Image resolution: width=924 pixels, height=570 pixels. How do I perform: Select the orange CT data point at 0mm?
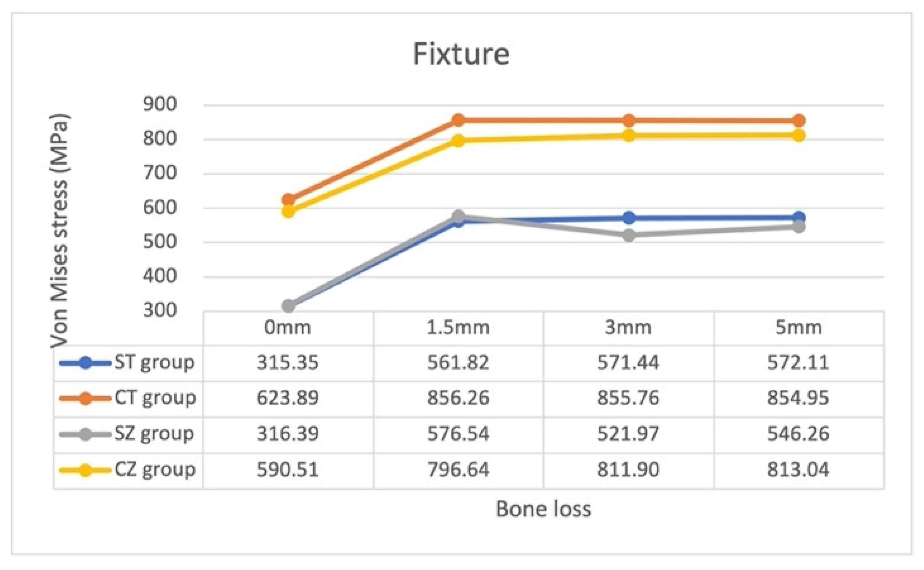289,199
